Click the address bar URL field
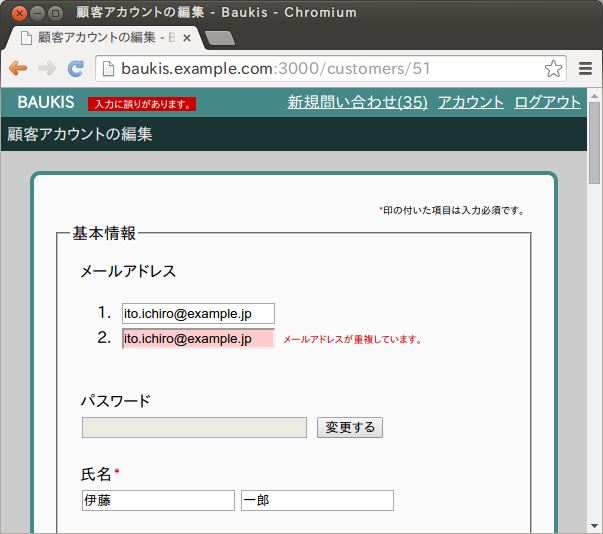Image resolution: width=603 pixels, height=534 pixels. tap(320, 68)
